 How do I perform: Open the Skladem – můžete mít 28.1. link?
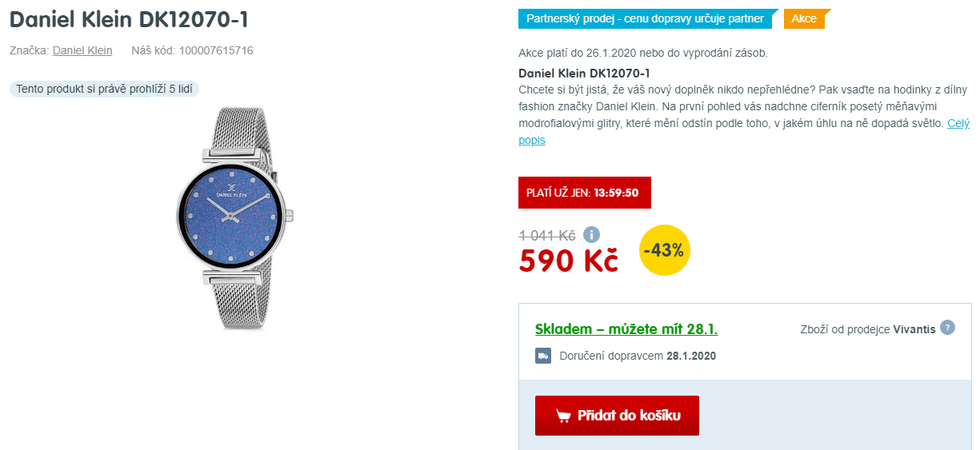pos(626,329)
